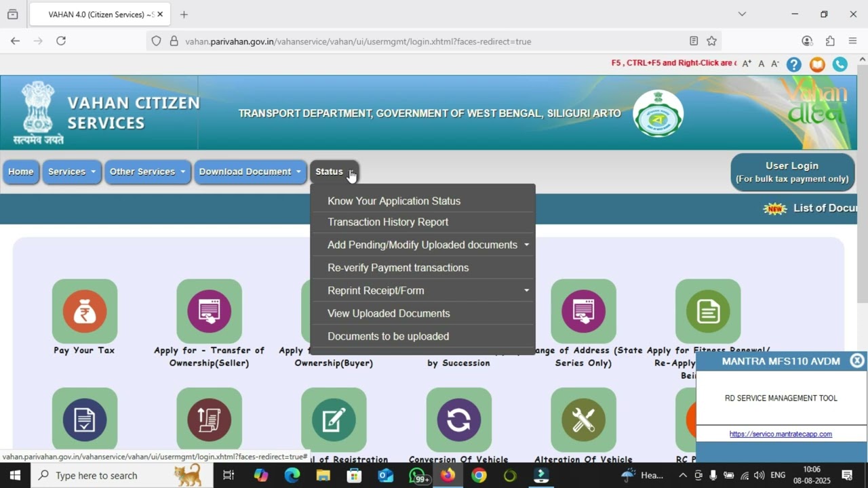Click the List of Documents marquee text
868x488 pixels.
point(825,208)
